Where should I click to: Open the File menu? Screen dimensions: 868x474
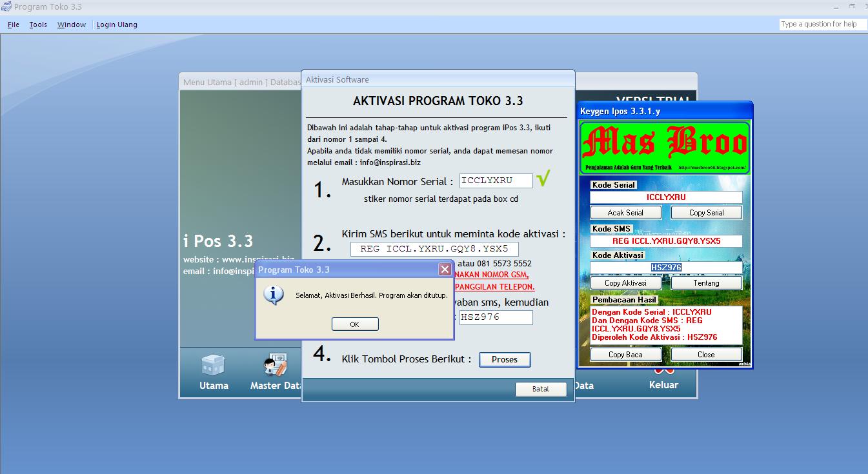pos(14,25)
